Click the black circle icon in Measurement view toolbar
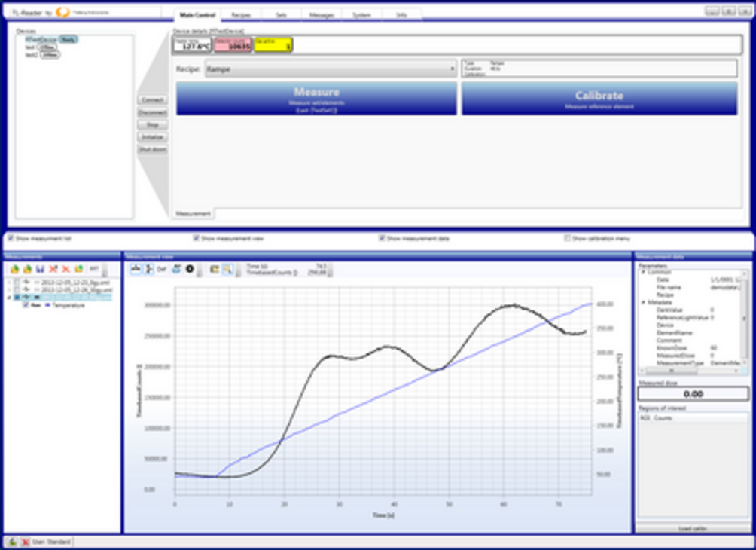This screenshot has width=756, height=550. 190,269
